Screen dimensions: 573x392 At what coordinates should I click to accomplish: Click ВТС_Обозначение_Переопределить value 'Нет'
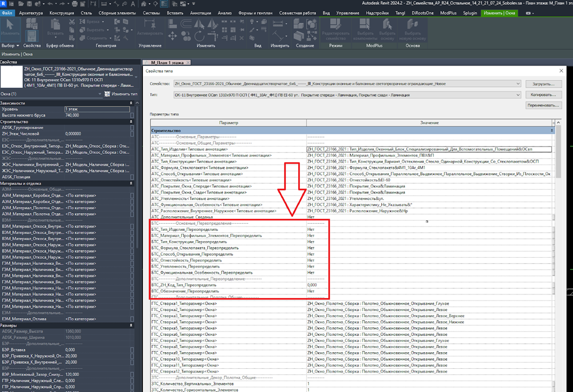tap(310, 292)
